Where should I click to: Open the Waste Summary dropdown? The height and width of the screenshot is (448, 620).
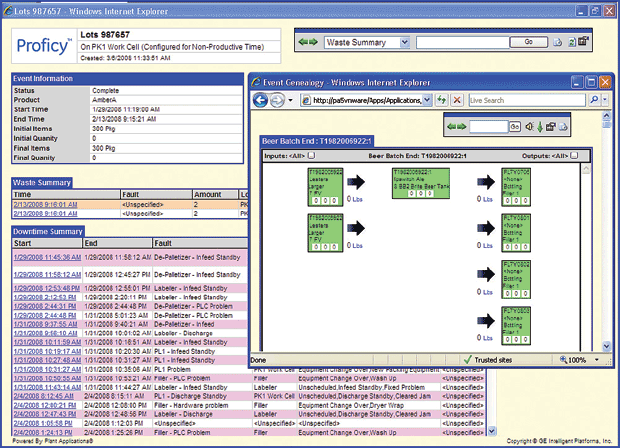click(x=405, y=42)
